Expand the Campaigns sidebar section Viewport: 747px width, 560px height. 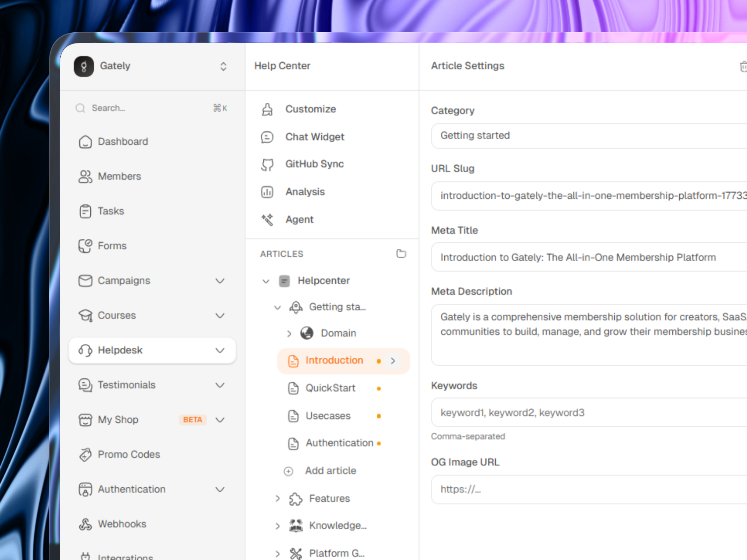coord(220,281)
